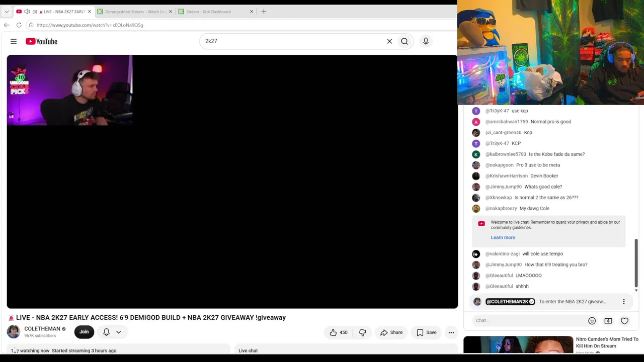Click the avatar of @nokapgoon
644x362 pixels.
tap(476, 165)
